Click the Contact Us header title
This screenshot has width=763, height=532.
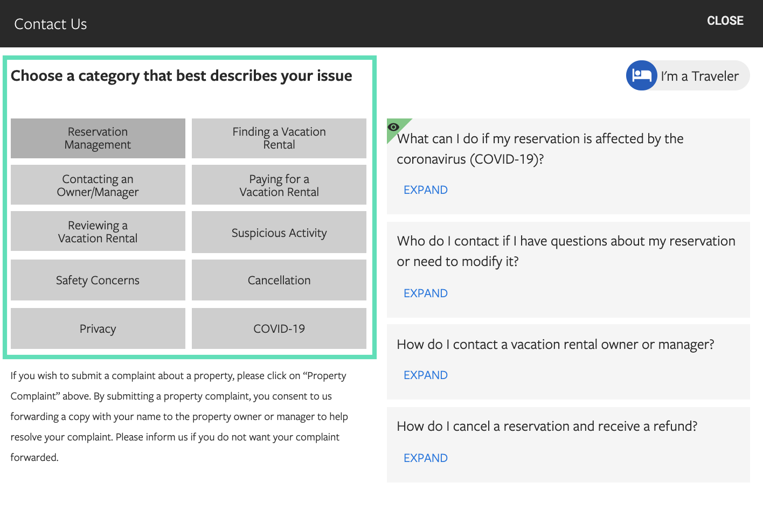pos(50,24)
